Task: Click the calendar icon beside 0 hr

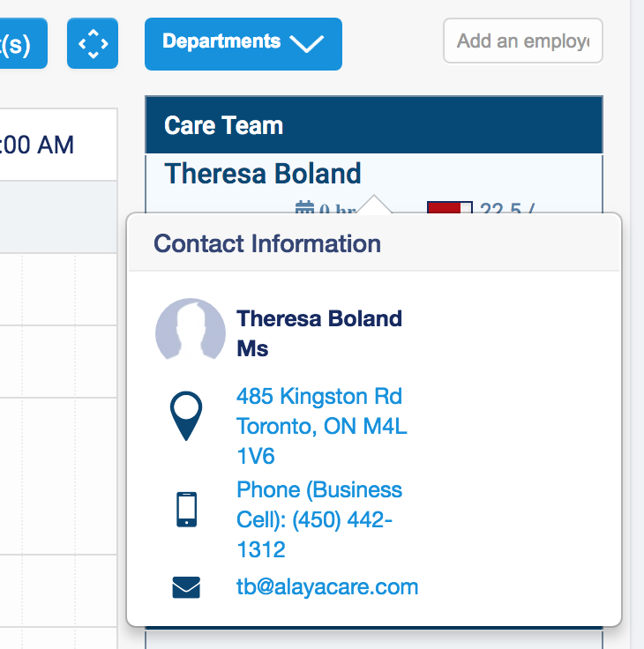Action: [304, 208]
